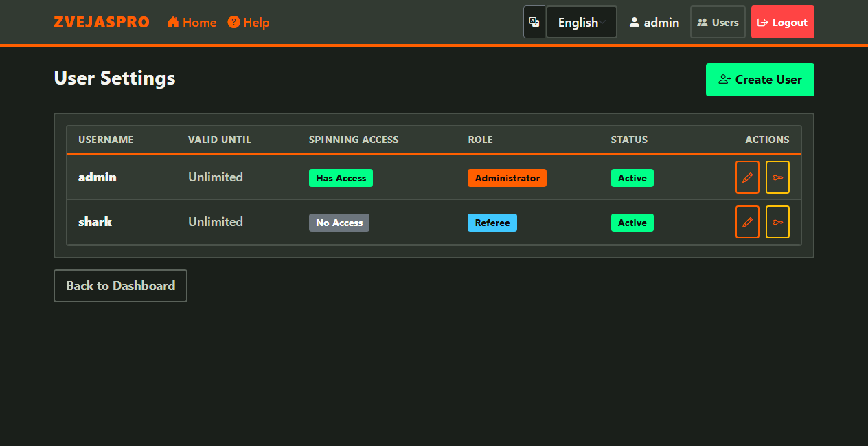
Task: Open the Users management button
Action: [718, 22]
